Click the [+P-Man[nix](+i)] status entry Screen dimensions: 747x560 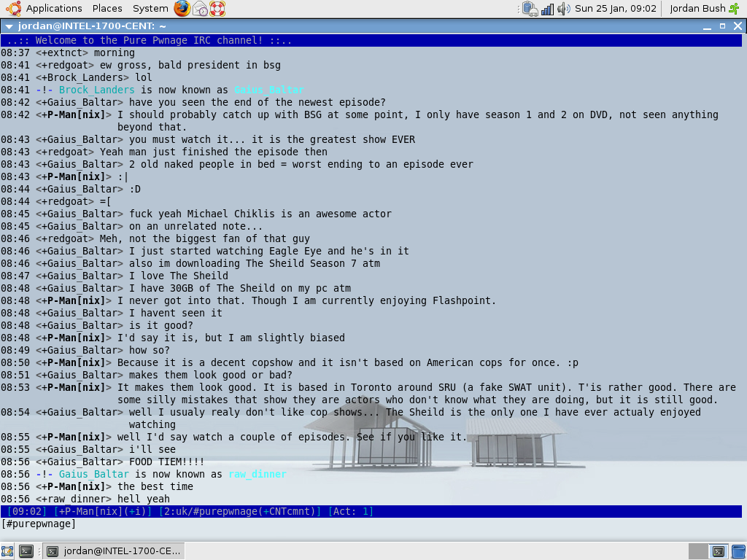[x=103, y=511]
